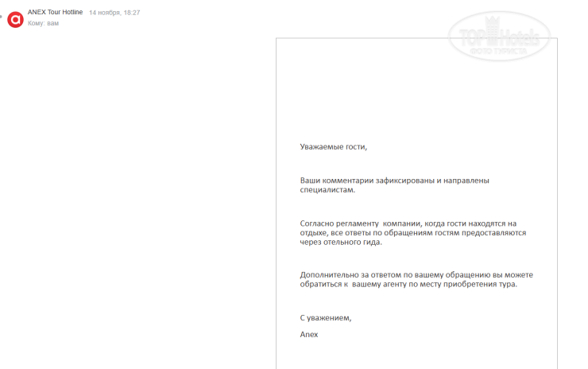Screen dimensions: 588x369
Task: Click the line starting Дополнительно за ответом
Action: tap(416, 275)
